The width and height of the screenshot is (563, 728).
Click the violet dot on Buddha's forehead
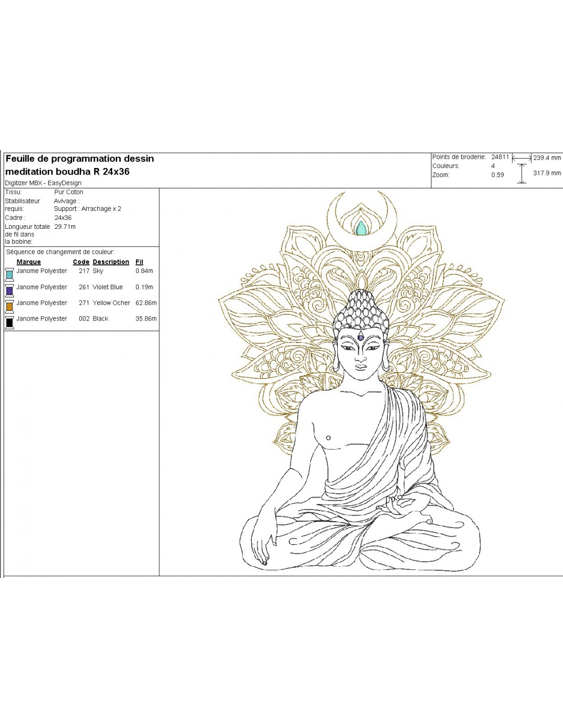[361, 337]
